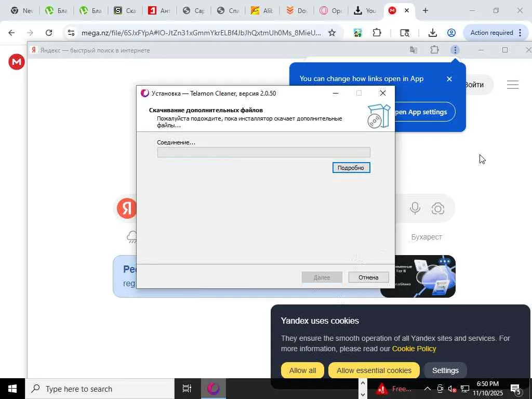Click the Chrome search tabs icon
Viewport: 532px width, 399px height.
point(404,33)
